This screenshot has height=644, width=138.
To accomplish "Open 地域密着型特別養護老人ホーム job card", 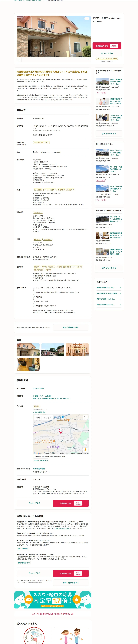I will point(109,238).
